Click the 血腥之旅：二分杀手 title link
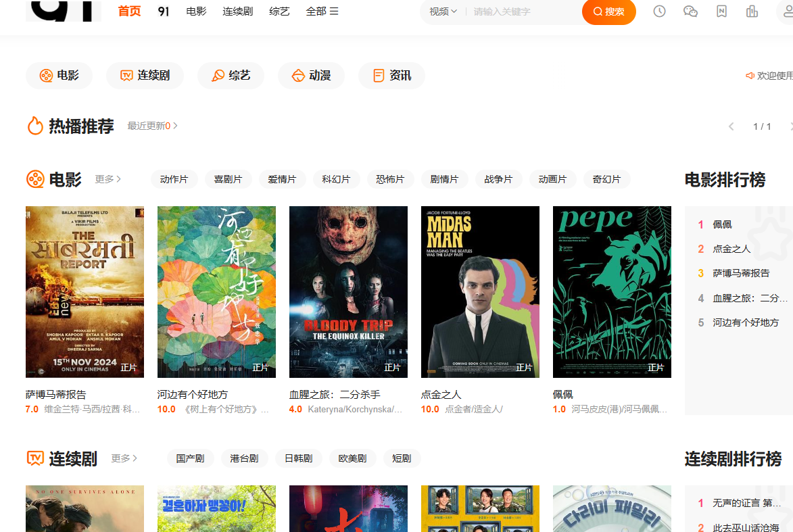This screenshot has width=793, height=532. click(x=335, y=395)
